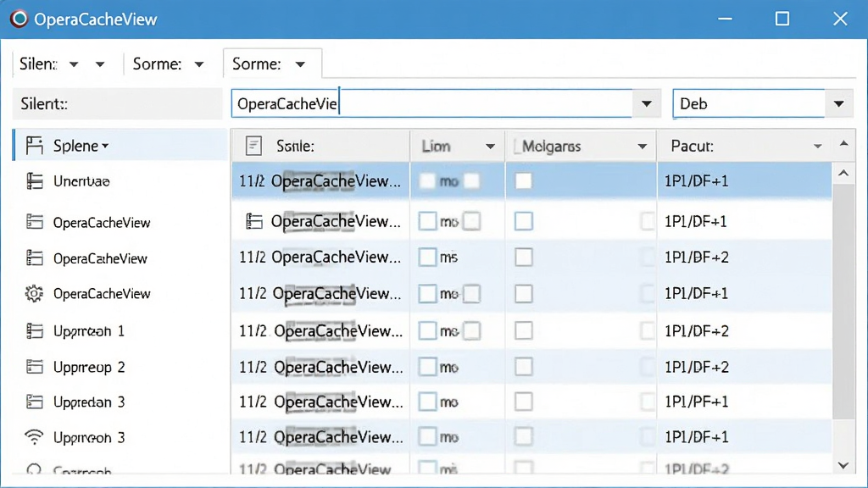Enable the Melgares checkbox in the row starting with a list icon

pos(523,221)
